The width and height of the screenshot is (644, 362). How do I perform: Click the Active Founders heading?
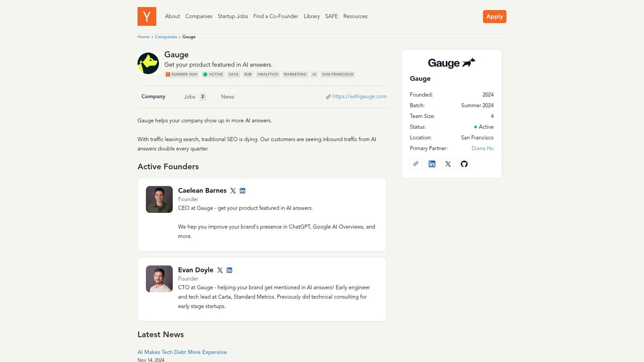coord(168,167)
